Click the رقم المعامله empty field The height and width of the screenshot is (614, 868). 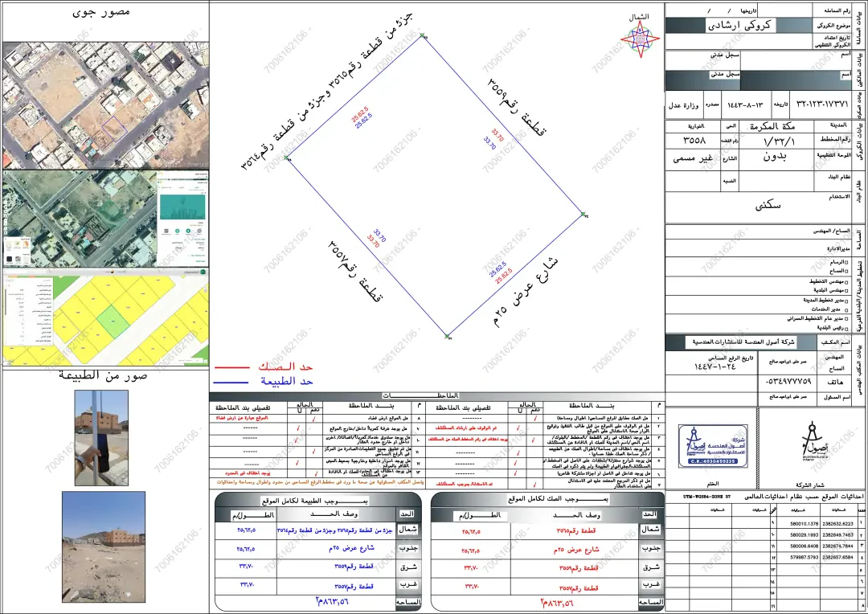(x=784, y=10)
